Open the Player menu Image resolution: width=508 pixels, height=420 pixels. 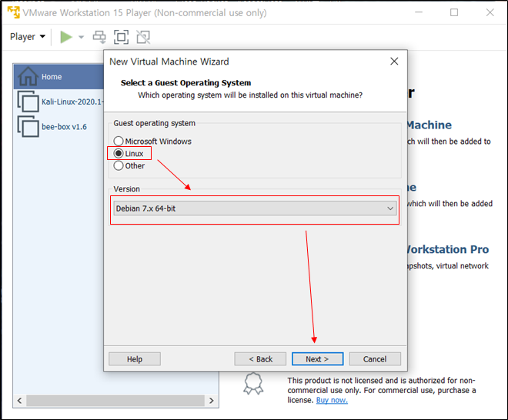point(28,37)
